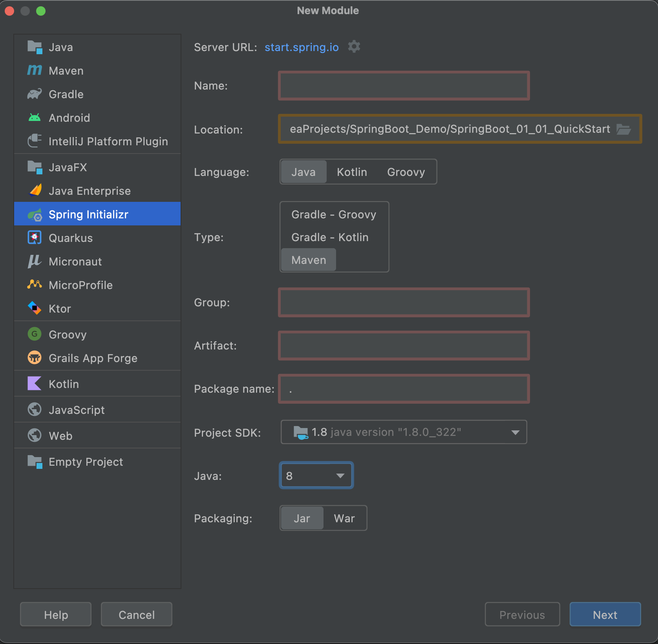Focus the Group input field
Viewport: 658px width, 644px height.
404,302
